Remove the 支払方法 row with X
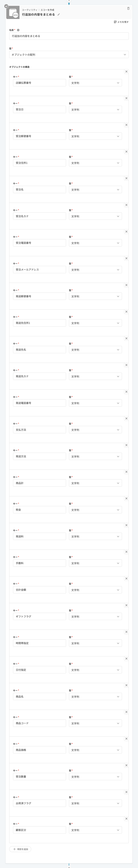Viewport: 138px width, 868px height. click(127, 418)
